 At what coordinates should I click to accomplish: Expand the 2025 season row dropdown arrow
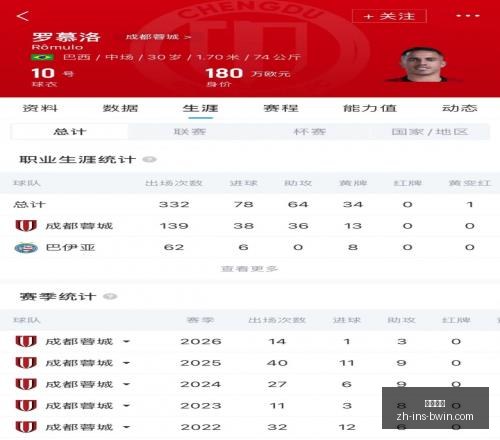click(126, 363)
